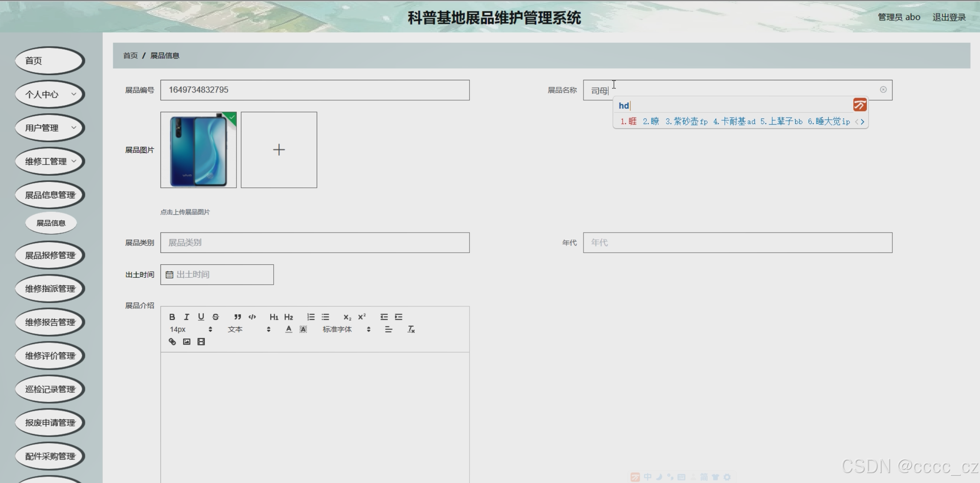
Task: Open the 展品报修管理 menu item
Action: click(x=50, y=255)
